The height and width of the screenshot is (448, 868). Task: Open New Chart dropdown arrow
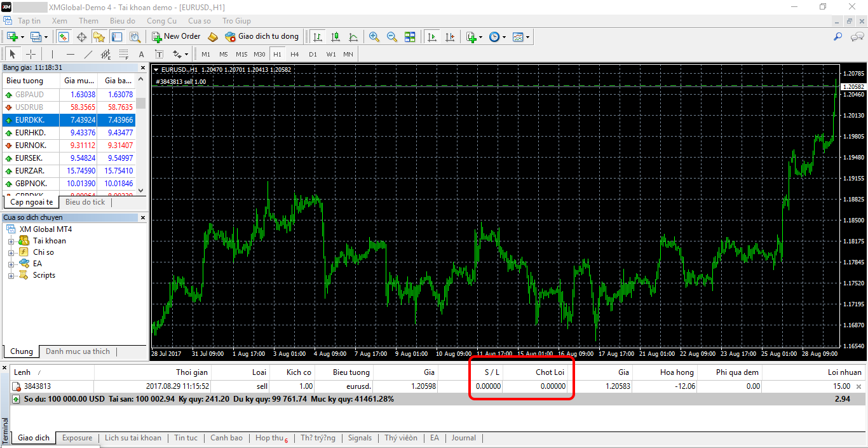[x=22, y=37]
